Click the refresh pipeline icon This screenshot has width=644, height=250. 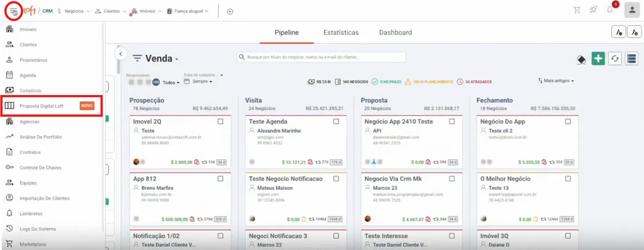click(615, 59)
